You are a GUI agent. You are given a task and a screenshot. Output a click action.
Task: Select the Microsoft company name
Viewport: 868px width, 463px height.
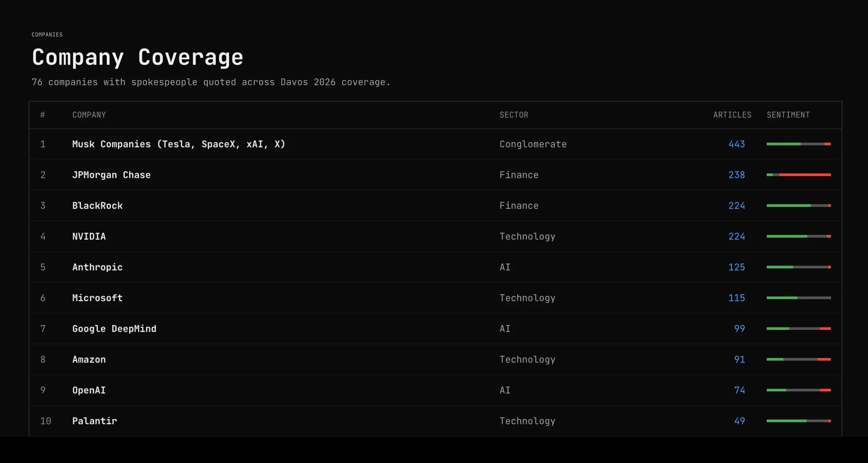coord(98,298)
